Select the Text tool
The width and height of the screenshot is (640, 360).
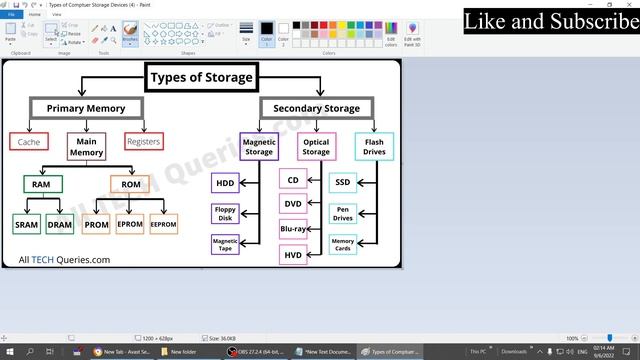113,28
